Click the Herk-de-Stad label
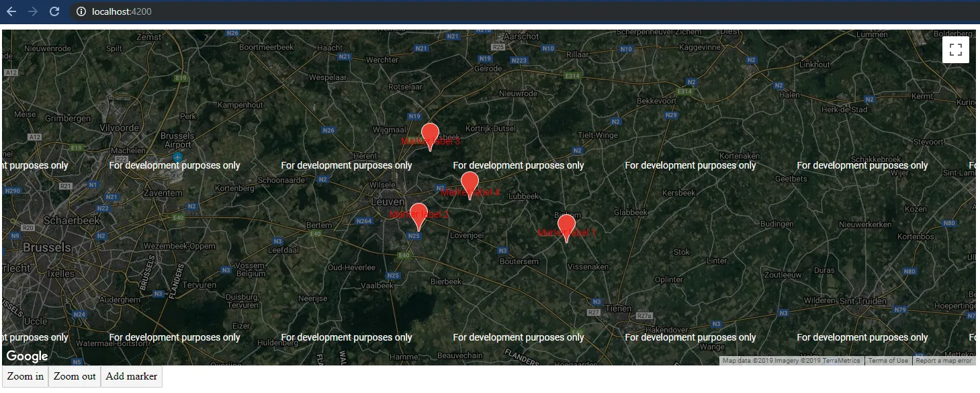The width and height of the screenshot is (980, 393). click(x=845, y=110)
